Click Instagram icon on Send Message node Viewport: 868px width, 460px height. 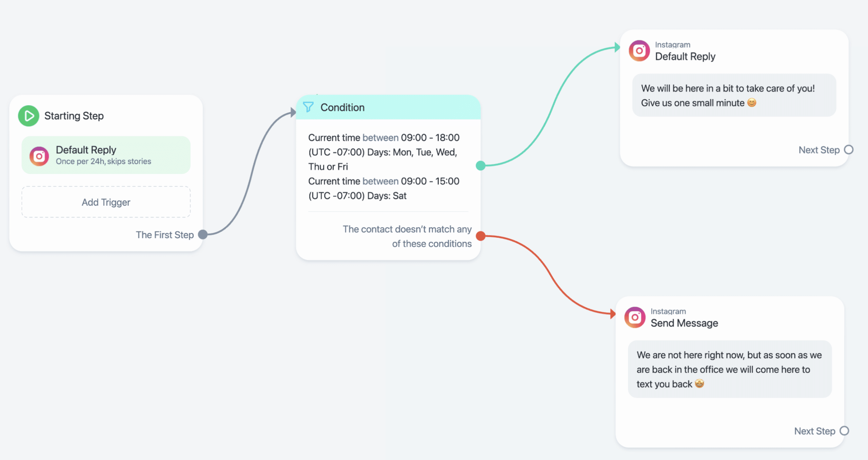click(635, 318)
